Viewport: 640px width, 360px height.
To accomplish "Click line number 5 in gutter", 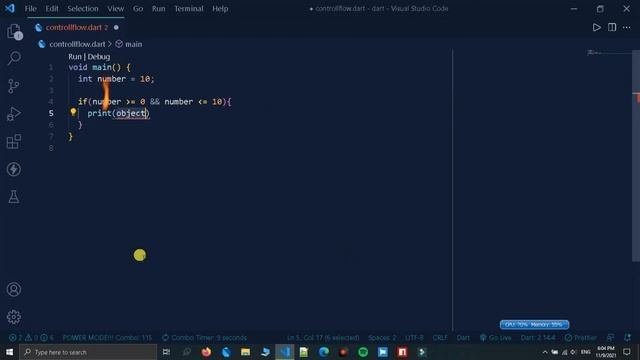I will click(x=51, y=113).
